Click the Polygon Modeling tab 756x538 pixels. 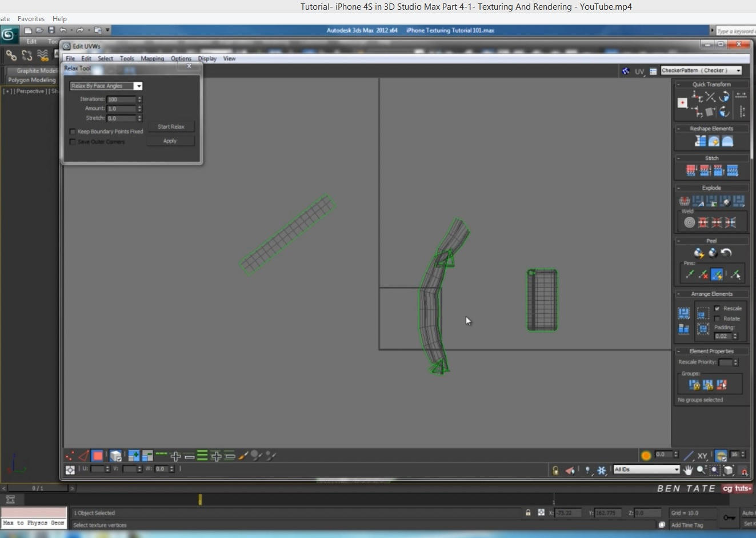(x=31, y=80)
